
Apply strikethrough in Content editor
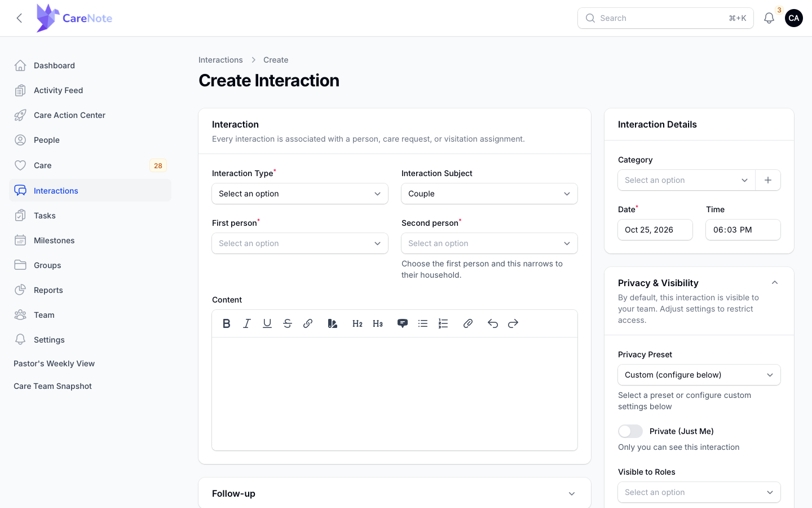tap(288, 323)
